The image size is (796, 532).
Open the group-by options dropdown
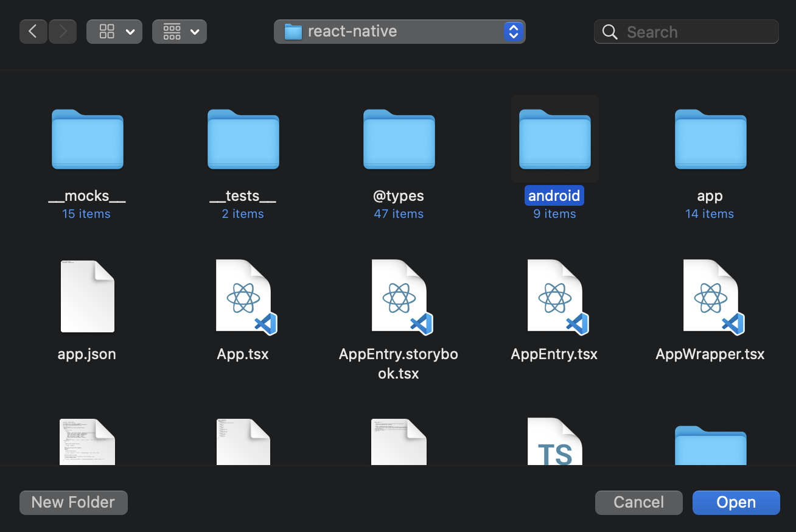click(x=180, y=32)
